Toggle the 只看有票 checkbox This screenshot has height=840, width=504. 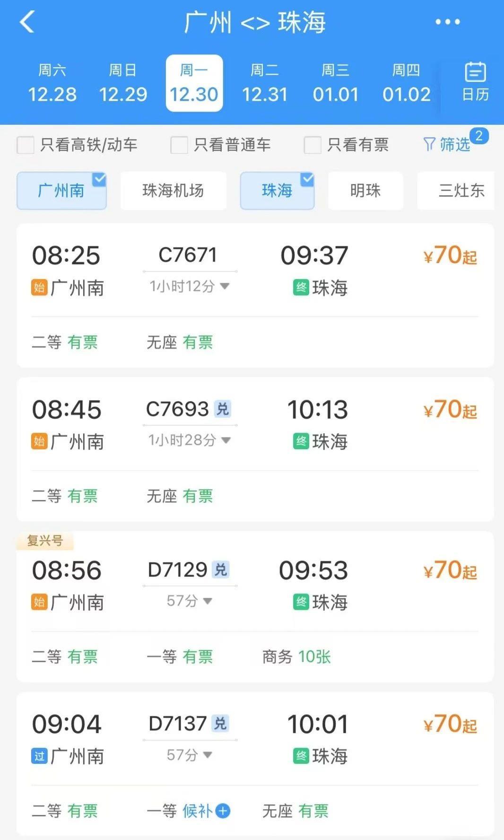313,145
